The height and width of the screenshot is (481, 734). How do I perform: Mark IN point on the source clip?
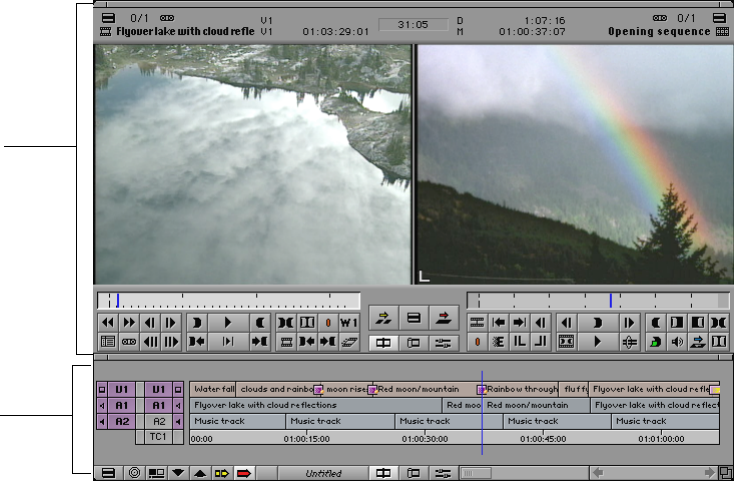pos(197,323)
